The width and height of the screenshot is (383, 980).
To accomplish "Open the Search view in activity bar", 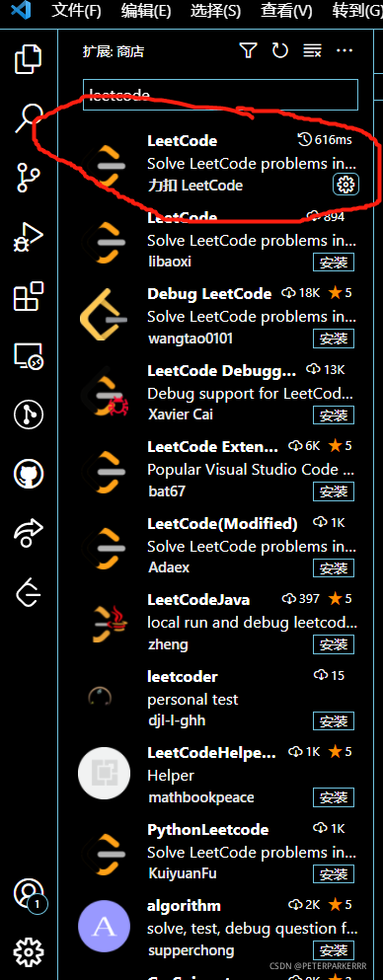I will (x=28, y=116).
